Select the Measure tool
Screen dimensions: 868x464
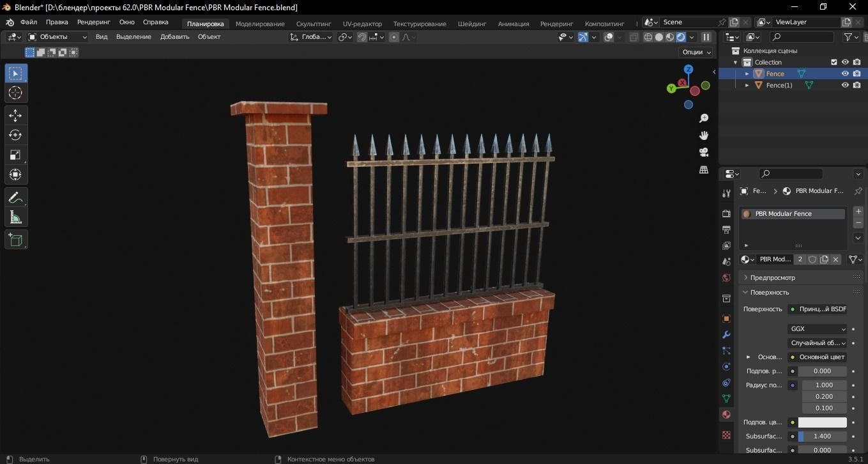point(16,217)
